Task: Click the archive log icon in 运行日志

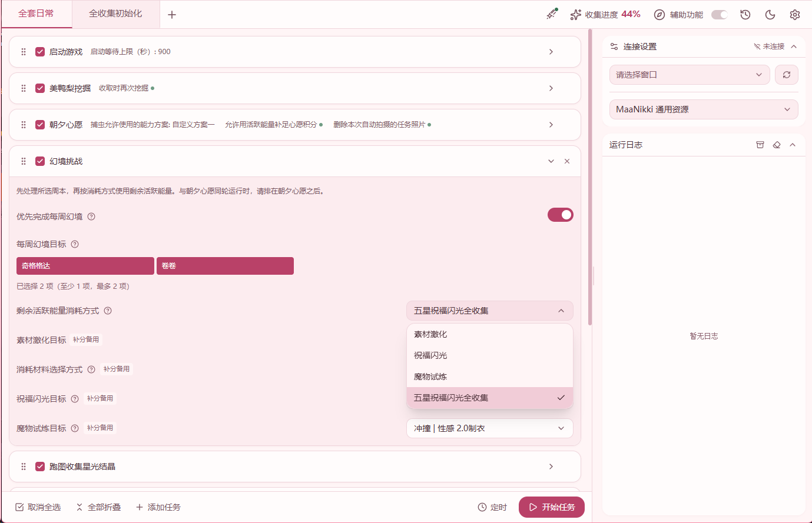Action: (x=760, y=145)
